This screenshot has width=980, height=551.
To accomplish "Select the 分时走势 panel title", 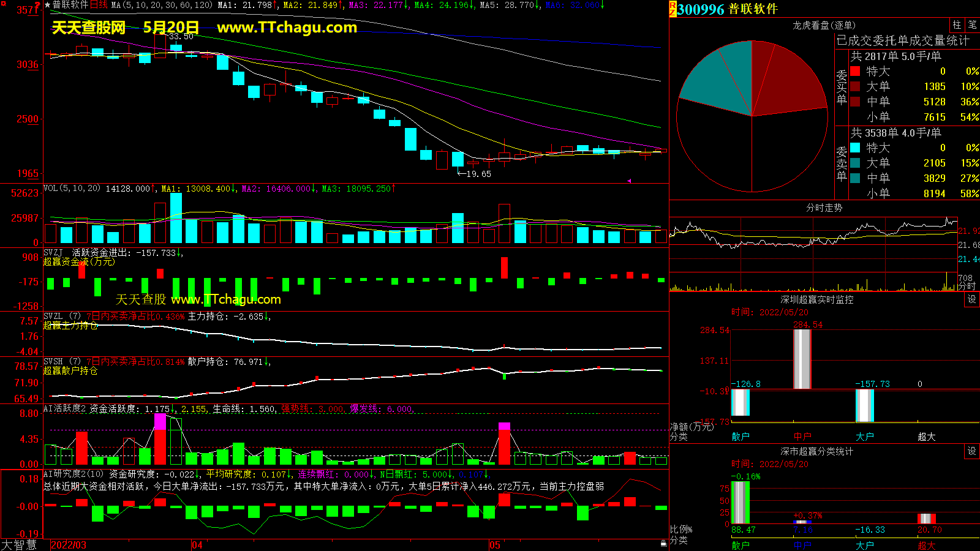I will pos(824,208).
